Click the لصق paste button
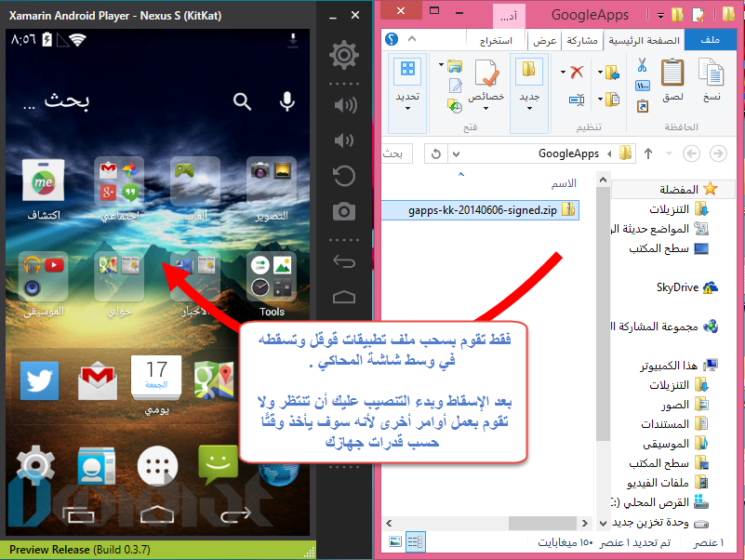 [x=672, y=80]
